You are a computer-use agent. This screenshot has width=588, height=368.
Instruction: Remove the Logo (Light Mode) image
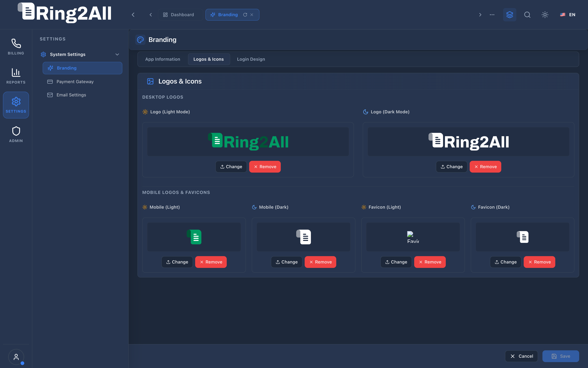[265, 167]
